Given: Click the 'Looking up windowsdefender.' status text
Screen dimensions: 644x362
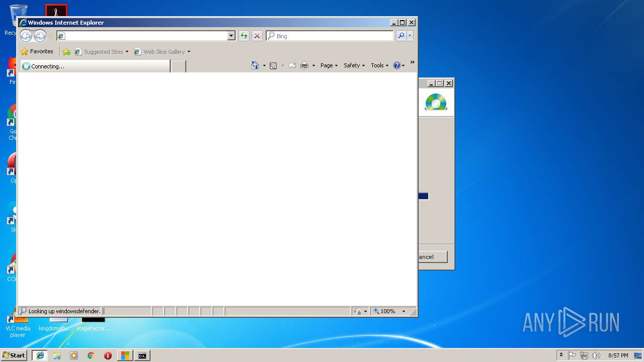Looking at the screenshot, I should (x=64, y=311).
